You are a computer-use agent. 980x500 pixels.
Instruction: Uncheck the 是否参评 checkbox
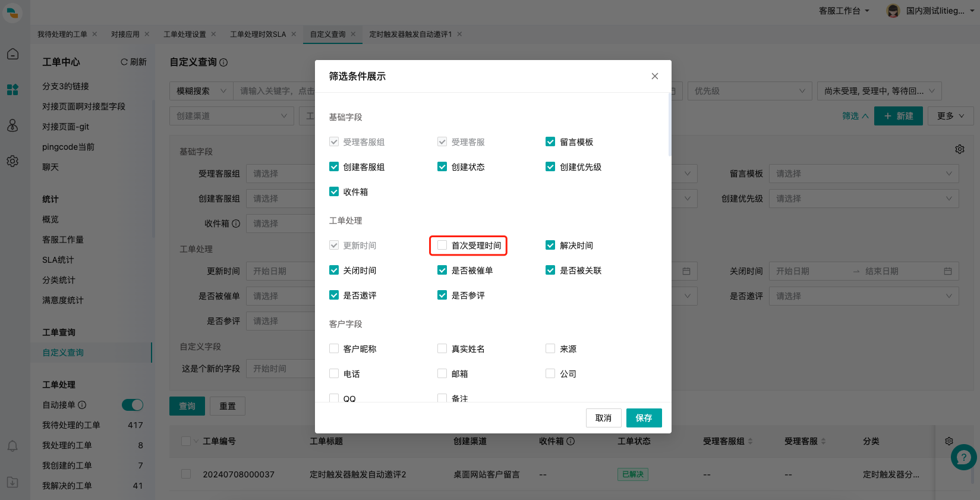(442, 295)
